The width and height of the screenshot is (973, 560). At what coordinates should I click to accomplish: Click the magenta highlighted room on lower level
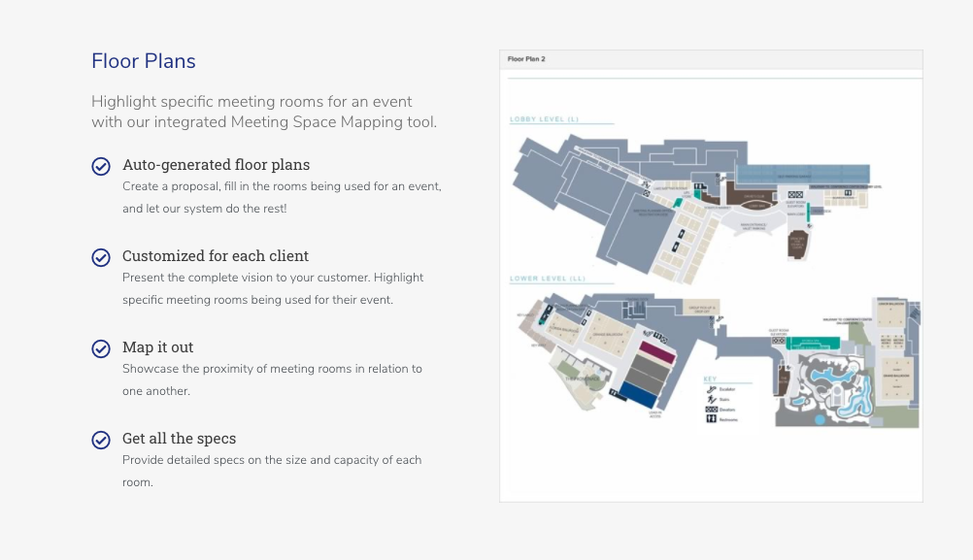coord(657,352)
